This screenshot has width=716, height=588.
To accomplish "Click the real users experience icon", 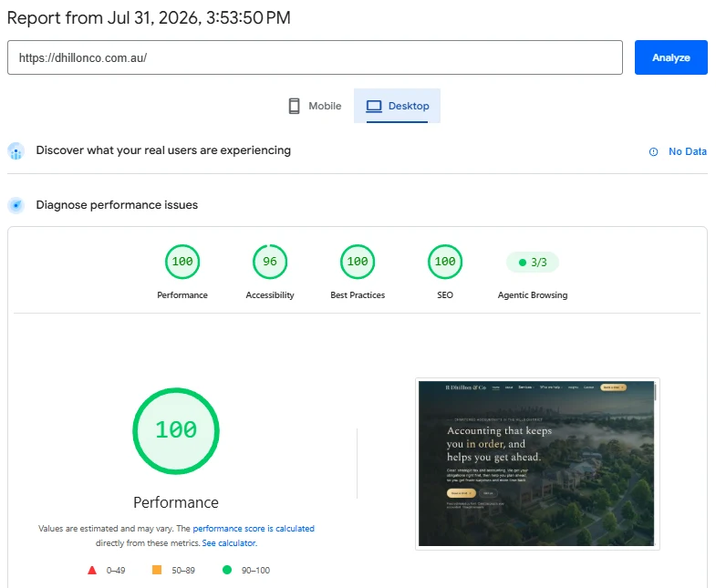I will pos(16,151).
